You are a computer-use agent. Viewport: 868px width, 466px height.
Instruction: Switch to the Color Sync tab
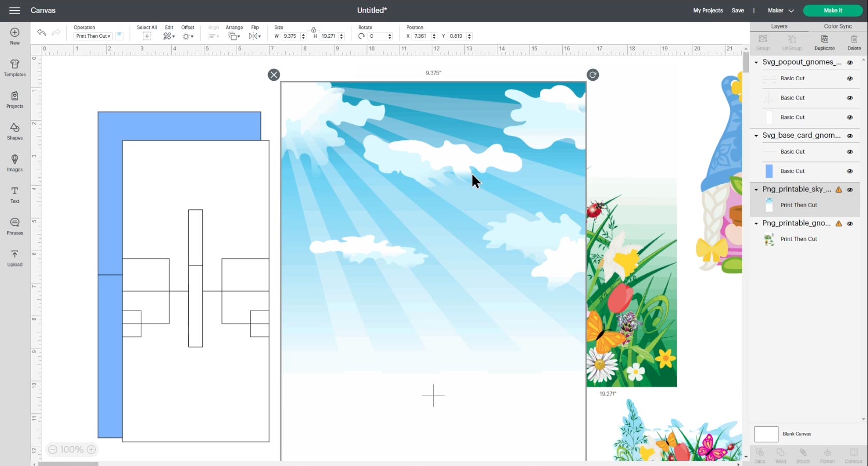pyautogui.click(x=837, y=26)
